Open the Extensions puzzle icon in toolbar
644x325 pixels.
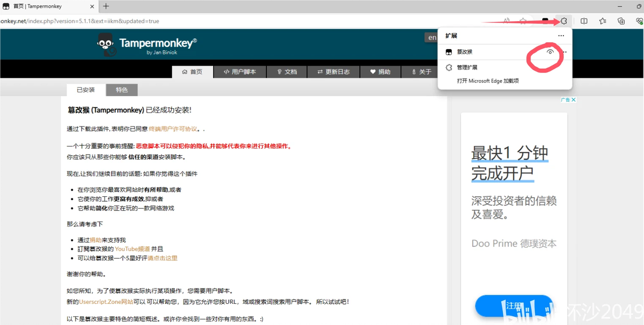click(x=564, y=21)
